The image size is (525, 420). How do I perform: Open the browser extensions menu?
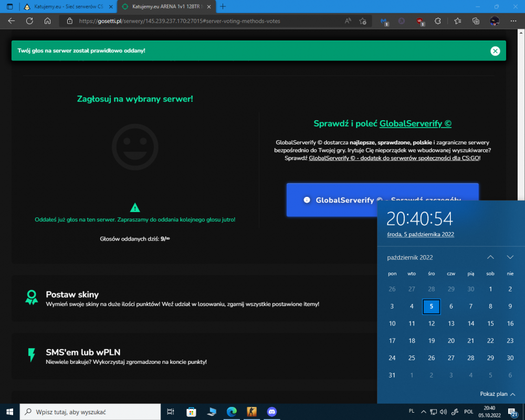click(438, 21)
